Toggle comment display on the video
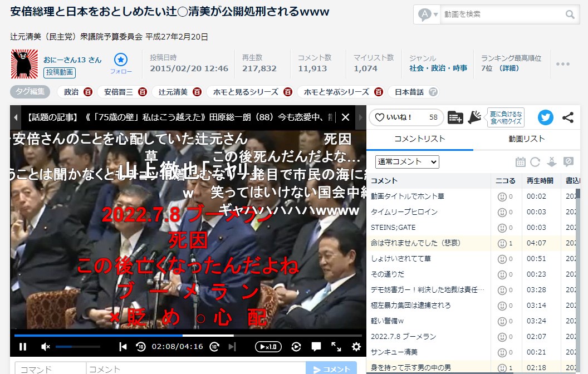Viewport: 588px width, 374px height. click(316, 347)
